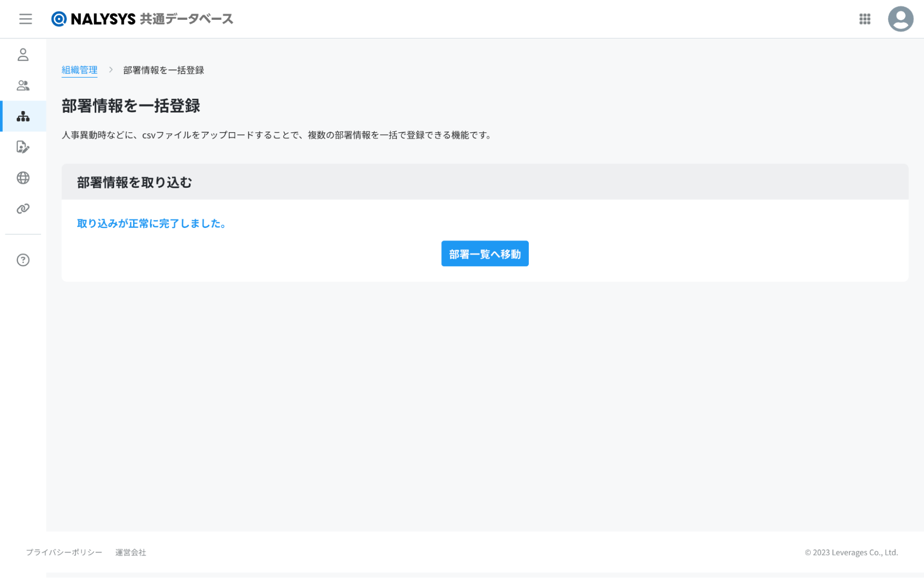
Task: Open the help question mark icon
Action: (x=23, y=260)
